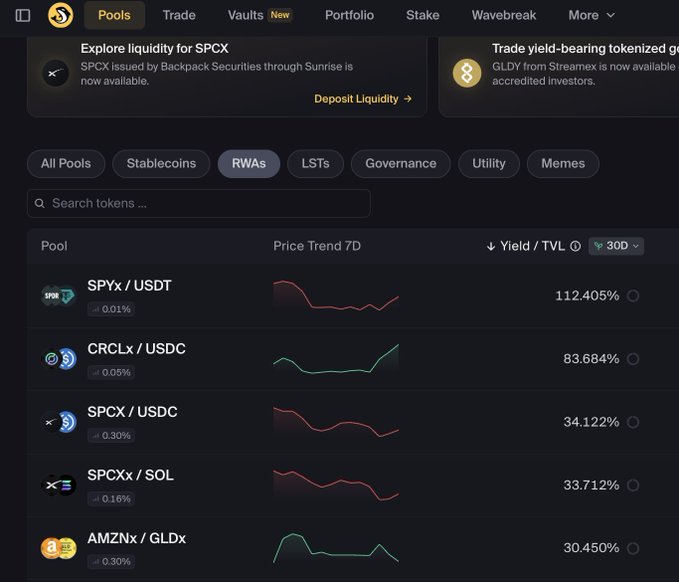The height and width of the screenshot is (582, 679).
Task: Click the New badge on Vaults
Action: (x=280, y=15)
